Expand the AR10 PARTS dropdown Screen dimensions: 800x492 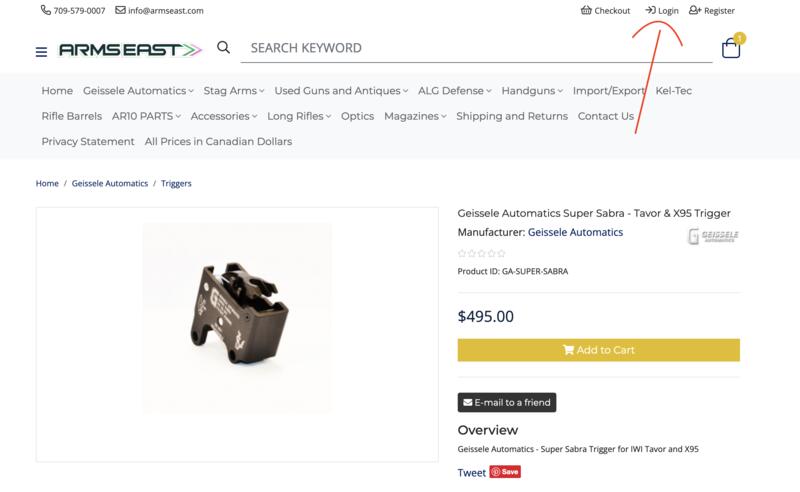click(147, 116)
